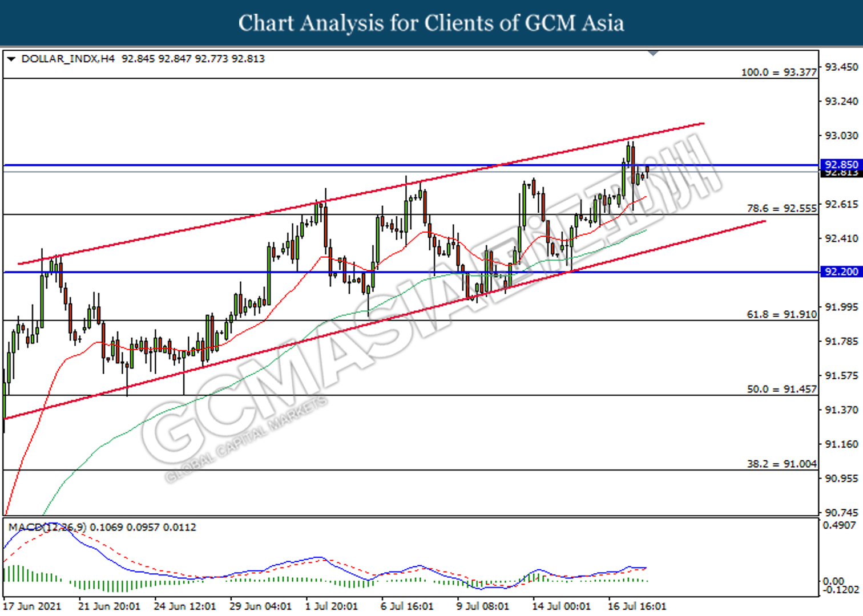Image resolution: width=863 pixels, height=616 pixels.
Task: Click the MACD scale value 0.4907
Action: [840, 525]
